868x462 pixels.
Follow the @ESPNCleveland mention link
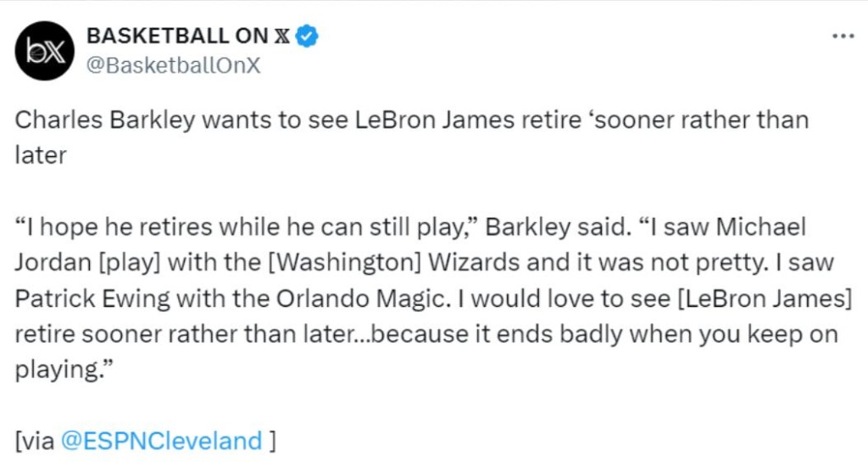click(x=161, y=441)
